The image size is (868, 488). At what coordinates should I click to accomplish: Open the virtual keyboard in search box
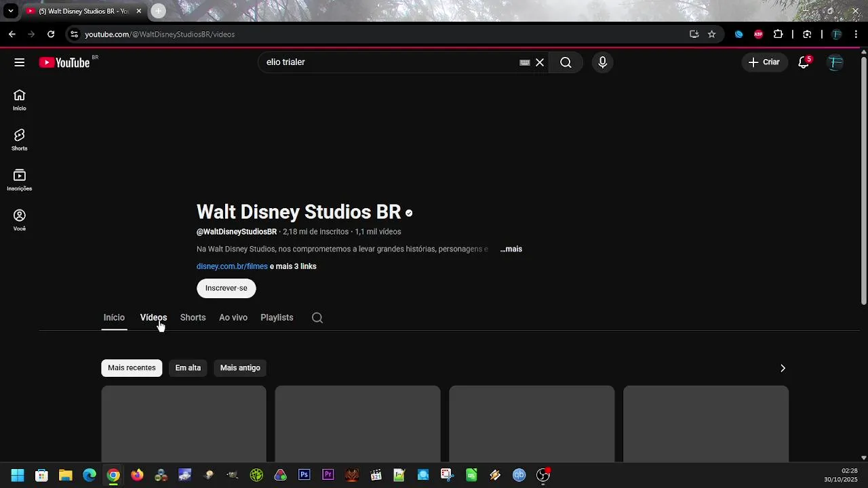525,62
